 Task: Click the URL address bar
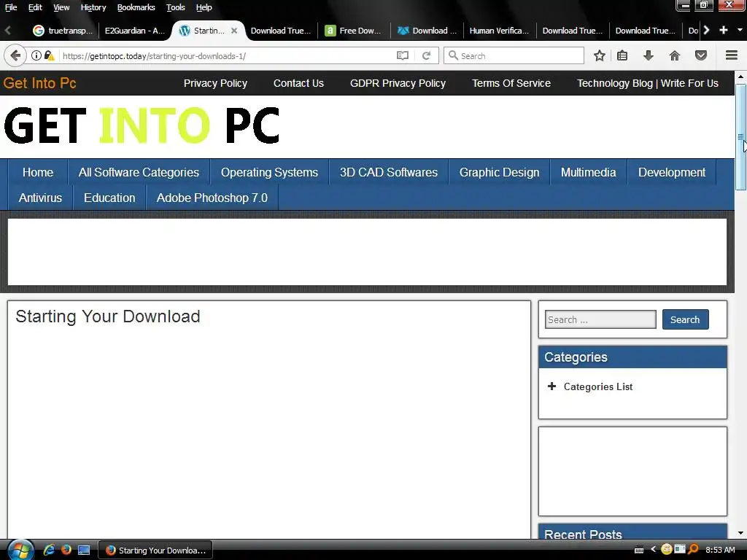226,55
